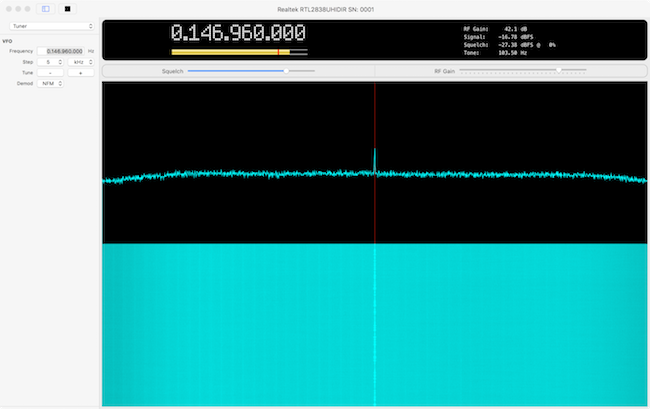
Task: Click the 'RF Gain' slider label
Action: pos(444,71)
